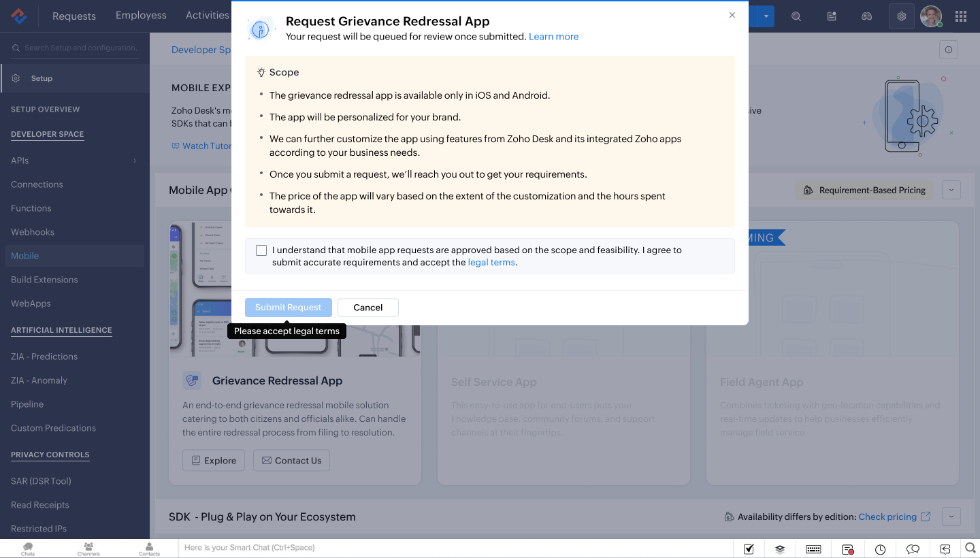
Task: Open ZIA - Predictions settings
Action: coord(44,357)
